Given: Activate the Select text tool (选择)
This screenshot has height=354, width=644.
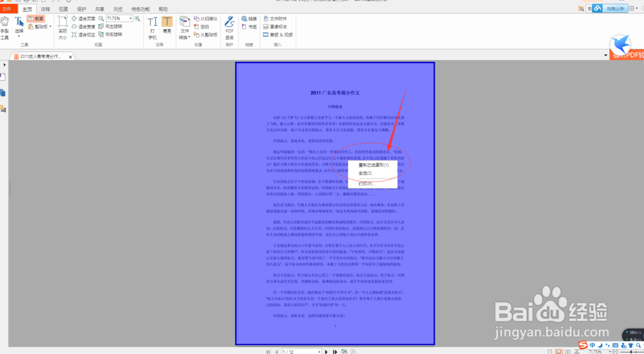Looking at the screenshot, I should (x=19, y=26).
